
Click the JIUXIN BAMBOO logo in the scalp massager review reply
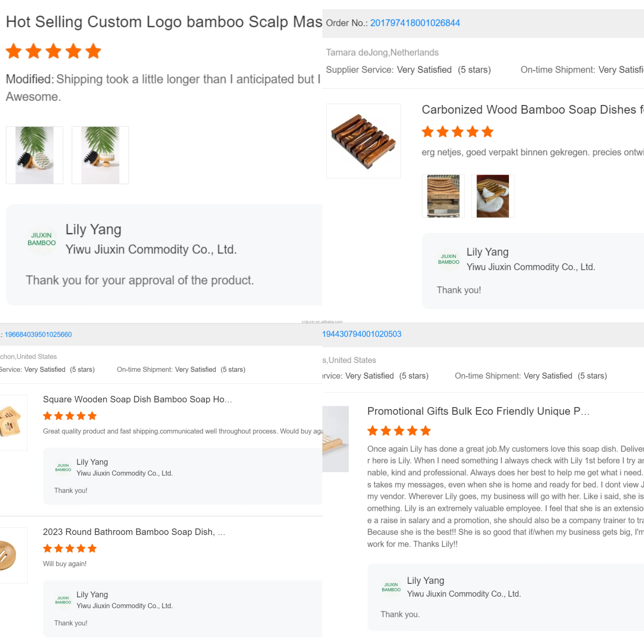click(x=42, y=239)
